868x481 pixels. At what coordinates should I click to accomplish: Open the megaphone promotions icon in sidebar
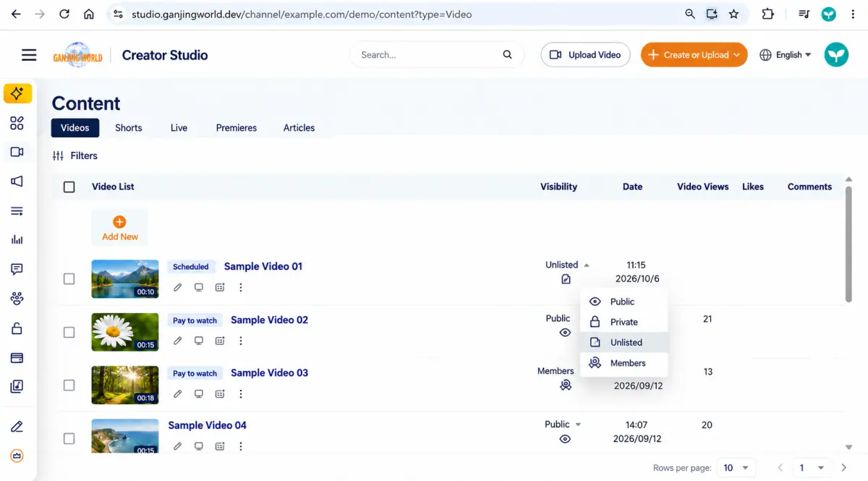click(x=17, y=182)
